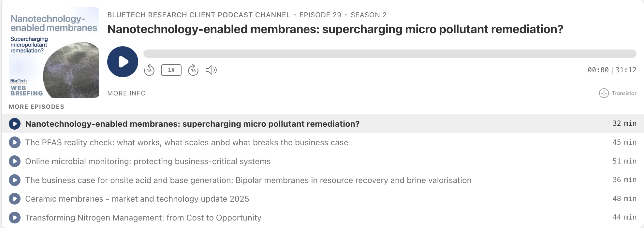
Task: Play icon for Nanotechnology-enabled membranes episode
Action: click(15, 124)
